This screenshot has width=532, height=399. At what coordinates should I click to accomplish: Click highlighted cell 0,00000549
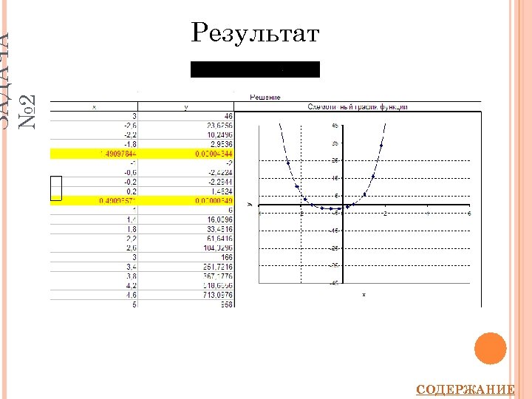[x=186, y=200]
